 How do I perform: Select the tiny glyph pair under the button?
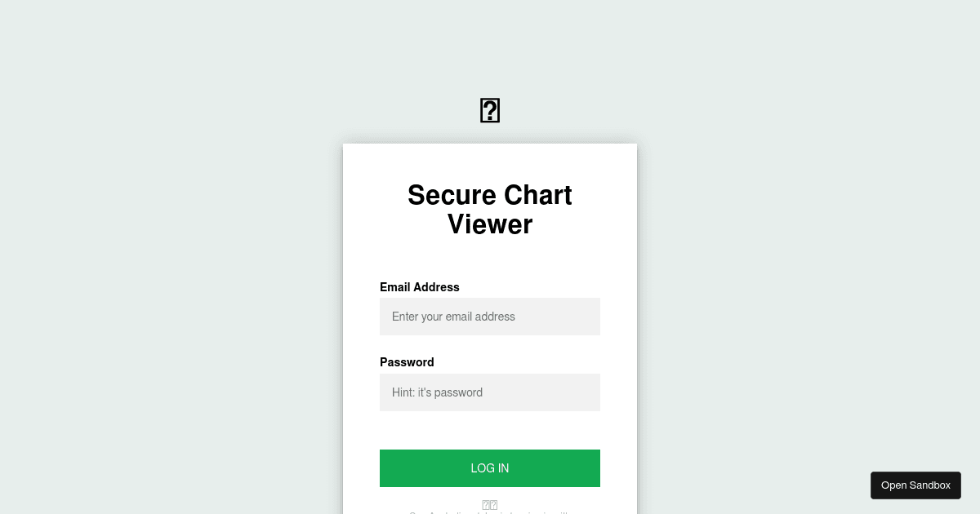(490, 504)
